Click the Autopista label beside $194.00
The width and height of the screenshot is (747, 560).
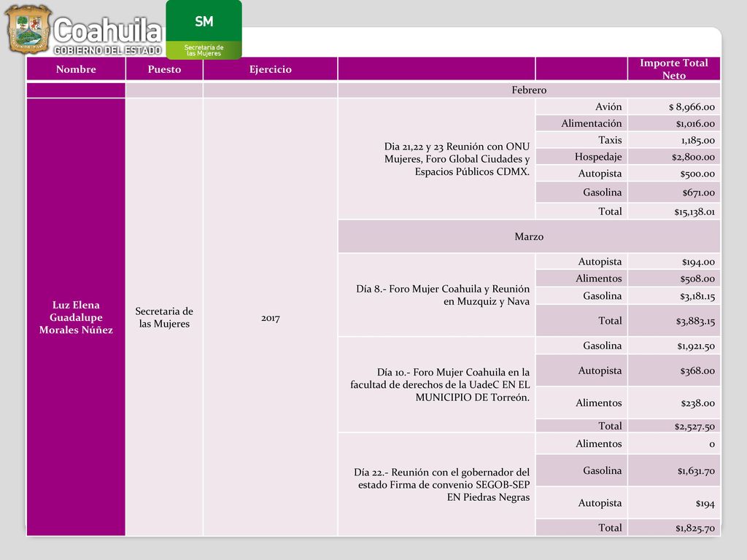tap(600, 262)
